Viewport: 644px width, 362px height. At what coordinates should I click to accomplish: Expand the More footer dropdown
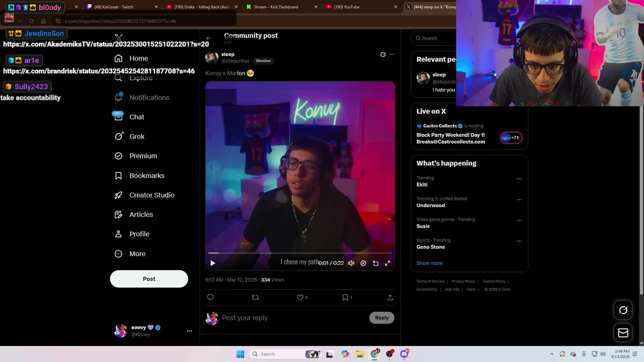coord(473,289)
